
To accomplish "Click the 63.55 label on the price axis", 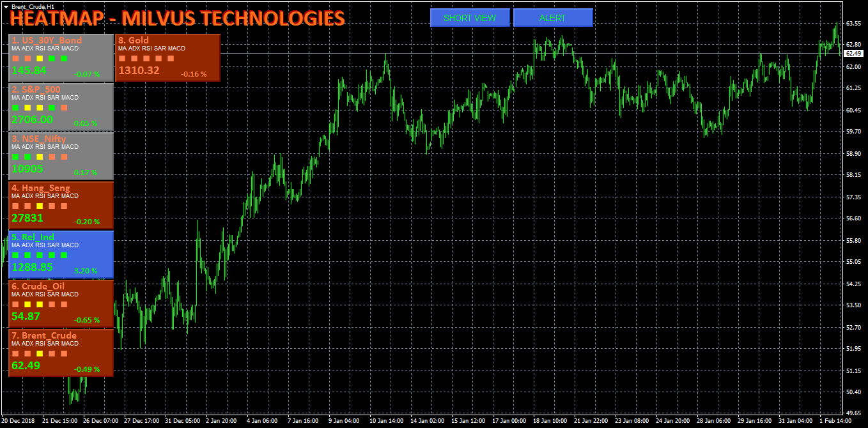I will [x=853, y=24].
